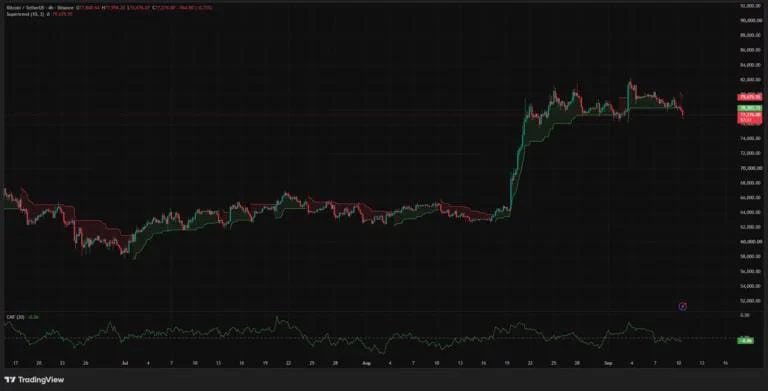Click the 66,000.00 price axis label
Viewport: 768px width, 391px height.
[x=751, y=197]
